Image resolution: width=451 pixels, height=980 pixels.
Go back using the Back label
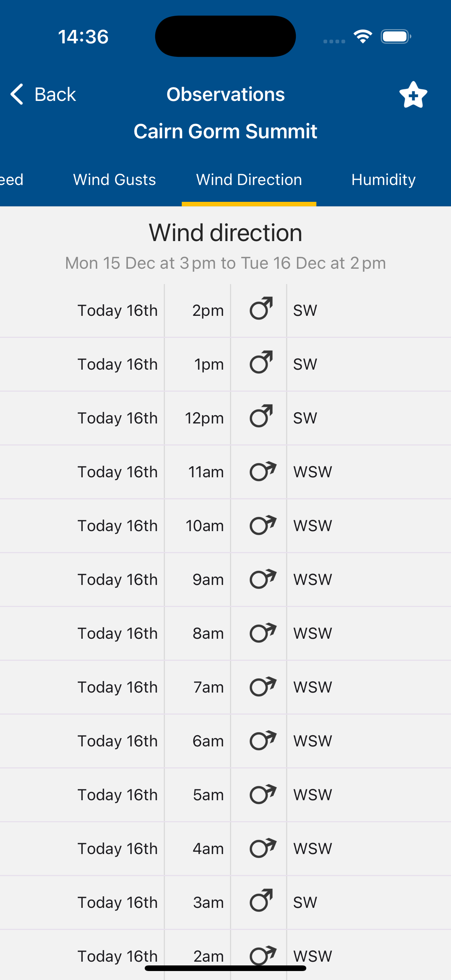[55, 94]
